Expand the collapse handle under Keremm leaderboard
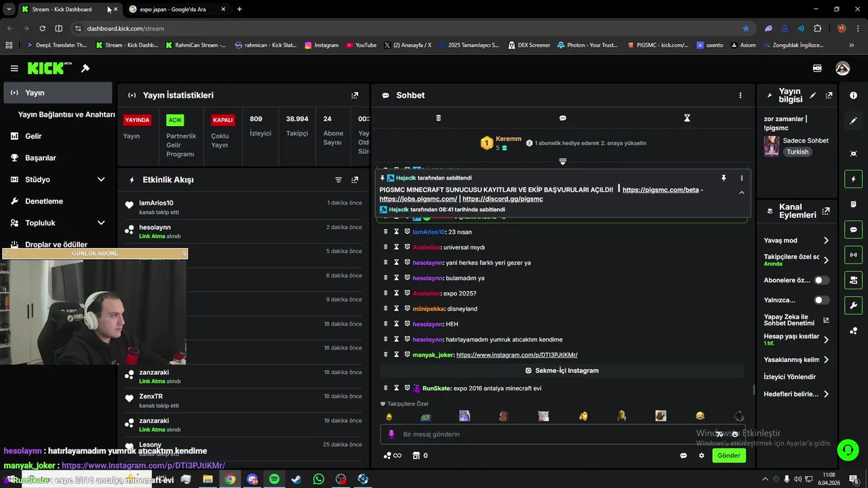The width and height of the screenshot is (868, 488). coord(562,161)
